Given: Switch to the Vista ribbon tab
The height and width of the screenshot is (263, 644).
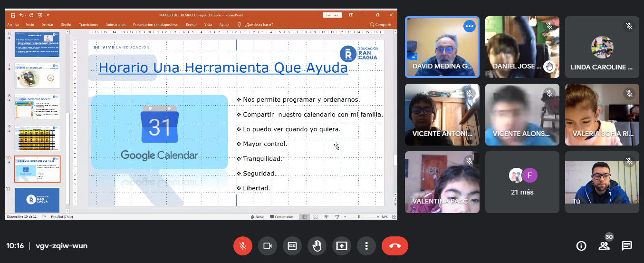Looking at the screenshot, I should 208,24.
